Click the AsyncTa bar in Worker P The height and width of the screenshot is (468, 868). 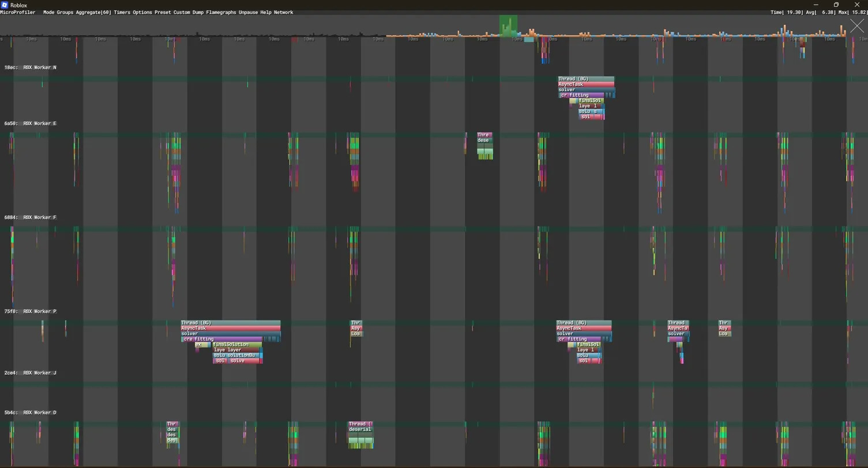click(678, 329)
